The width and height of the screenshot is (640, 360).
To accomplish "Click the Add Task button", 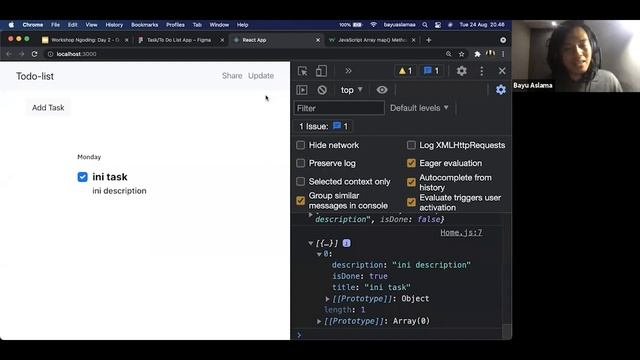I will click(x=48, y=108).
